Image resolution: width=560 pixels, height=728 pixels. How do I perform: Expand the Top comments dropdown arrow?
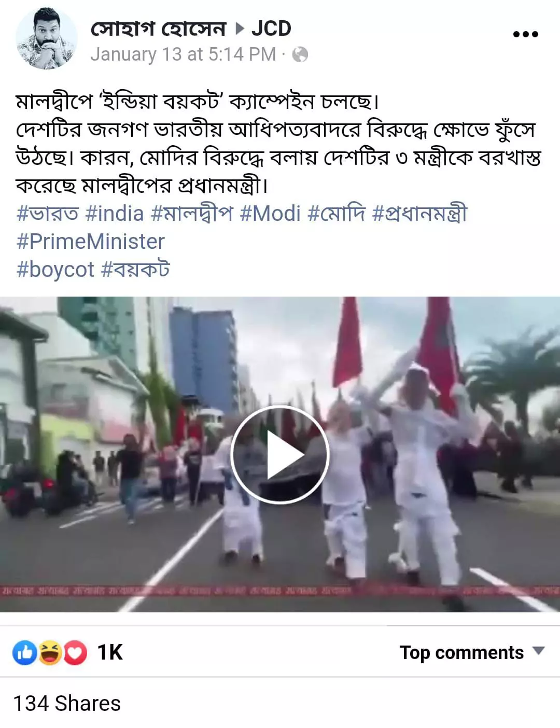(x=539, y=651)
